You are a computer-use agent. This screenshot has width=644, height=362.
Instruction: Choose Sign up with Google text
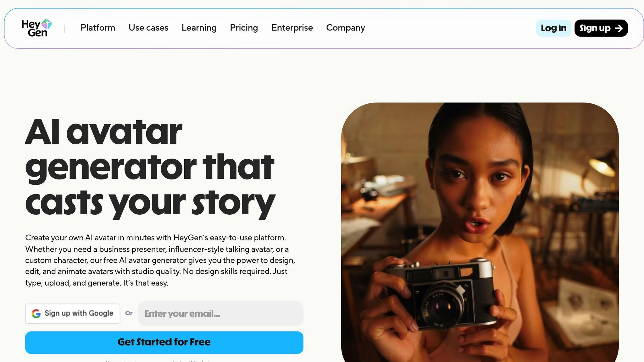tap(79, 313)
